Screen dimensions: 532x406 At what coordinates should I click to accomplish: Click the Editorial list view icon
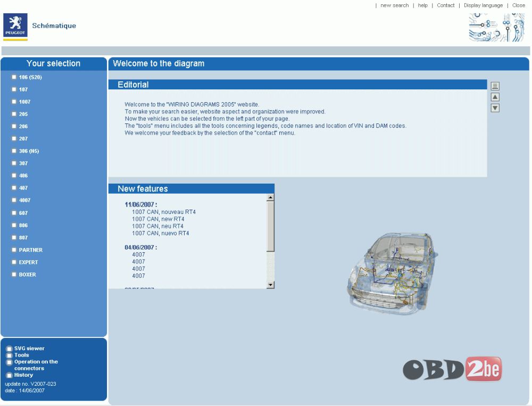(x=495, y=86)
